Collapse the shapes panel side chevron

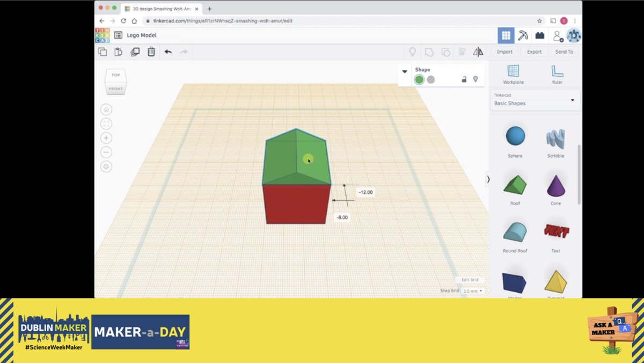click(488, 179)
